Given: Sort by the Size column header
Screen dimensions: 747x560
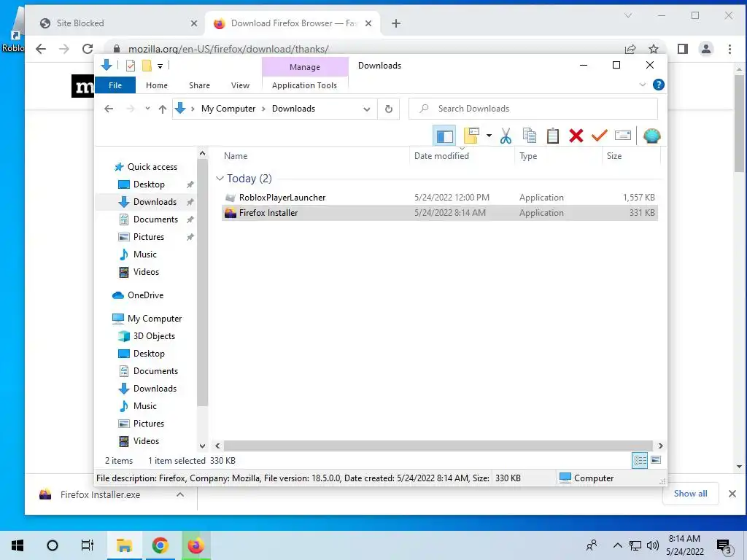Looking at the screenshot, I should pos(614,156).
